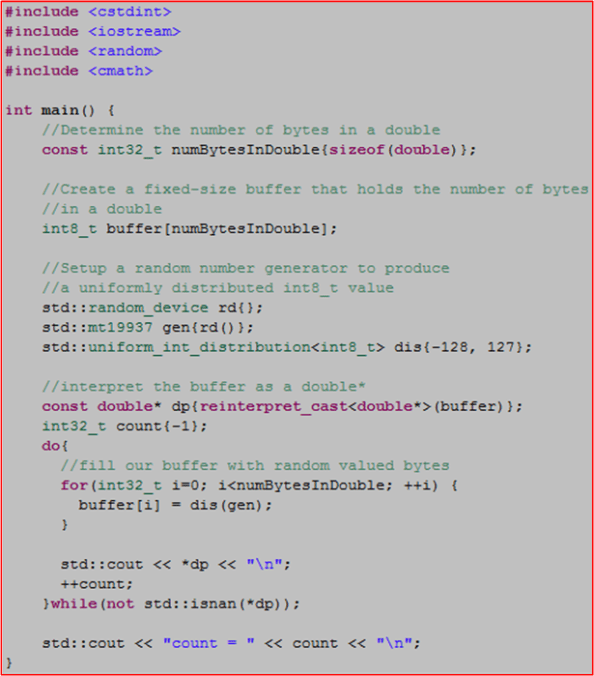594x676 pixels.
Task: Click the int32_t count{-1} line
Action: [x=125, y=426]
